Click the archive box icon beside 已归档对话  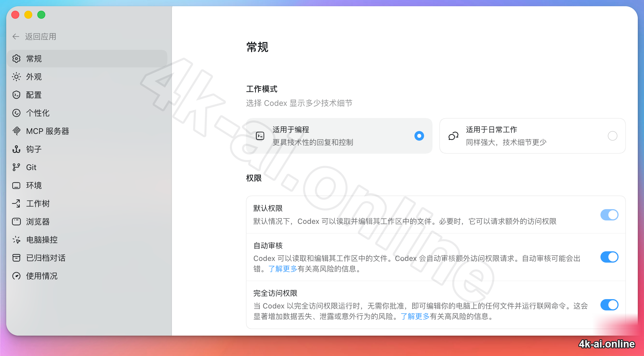(x=16, y=258)
